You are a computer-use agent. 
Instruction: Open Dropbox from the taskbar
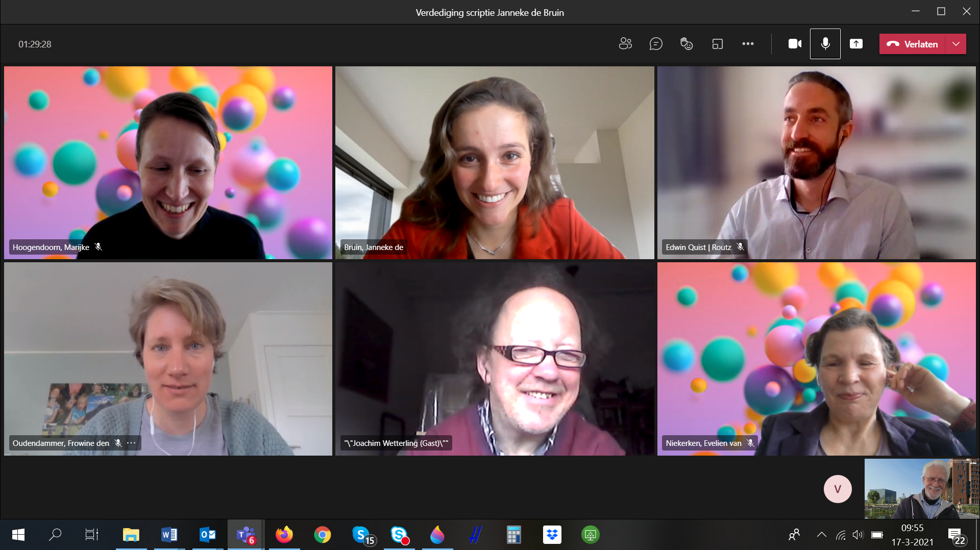[x=552, y=534]
